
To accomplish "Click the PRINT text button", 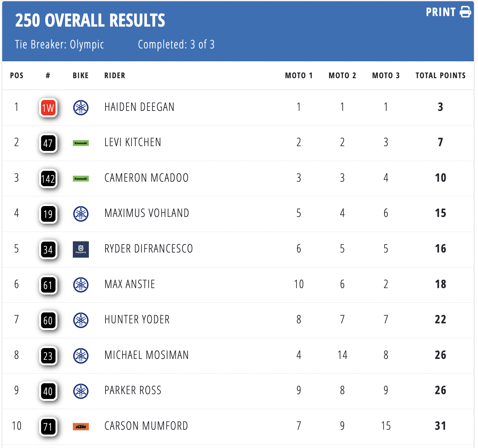I will (x=440, y=12).
